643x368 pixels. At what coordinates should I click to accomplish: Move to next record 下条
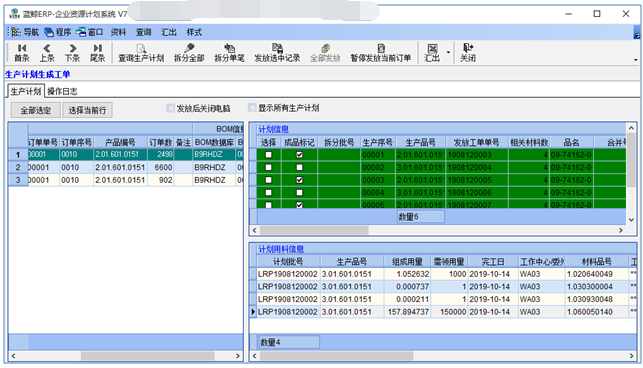click(x=72, y=53)
